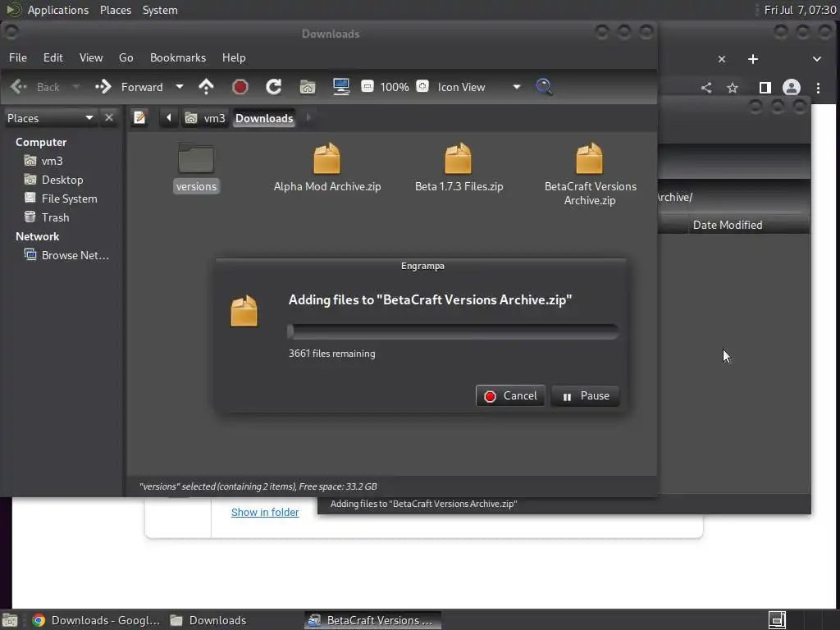Close the Chrome browser tab
Image resolution: width=840 pixels, height=630 pixels.
[x=722, y=59]
